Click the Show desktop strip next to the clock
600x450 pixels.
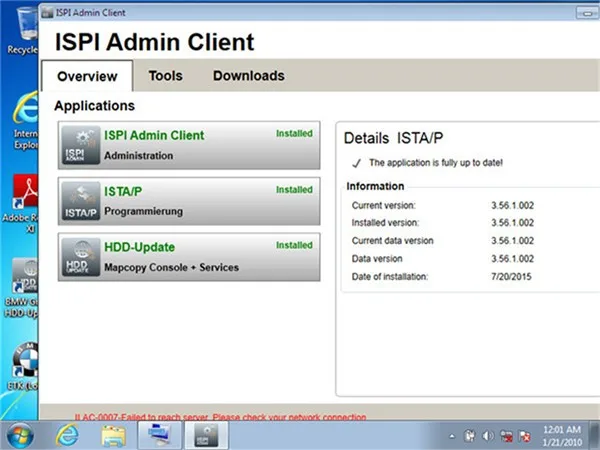point(595,435)
